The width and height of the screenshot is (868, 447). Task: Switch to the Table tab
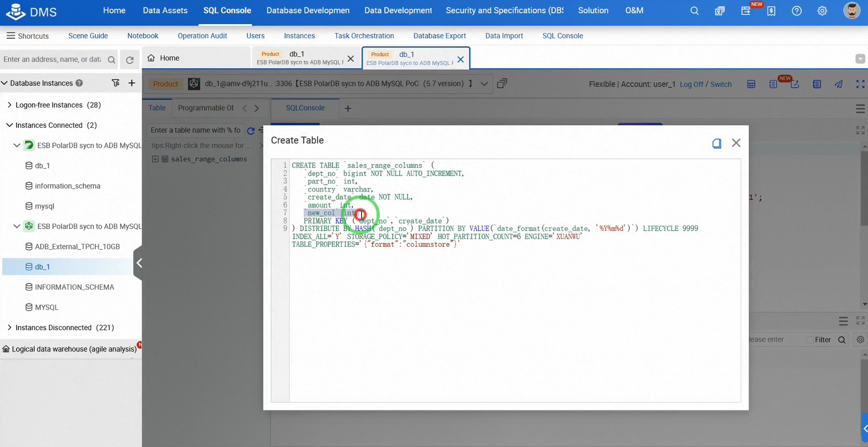pyautogui.click(x=157, y=108)
